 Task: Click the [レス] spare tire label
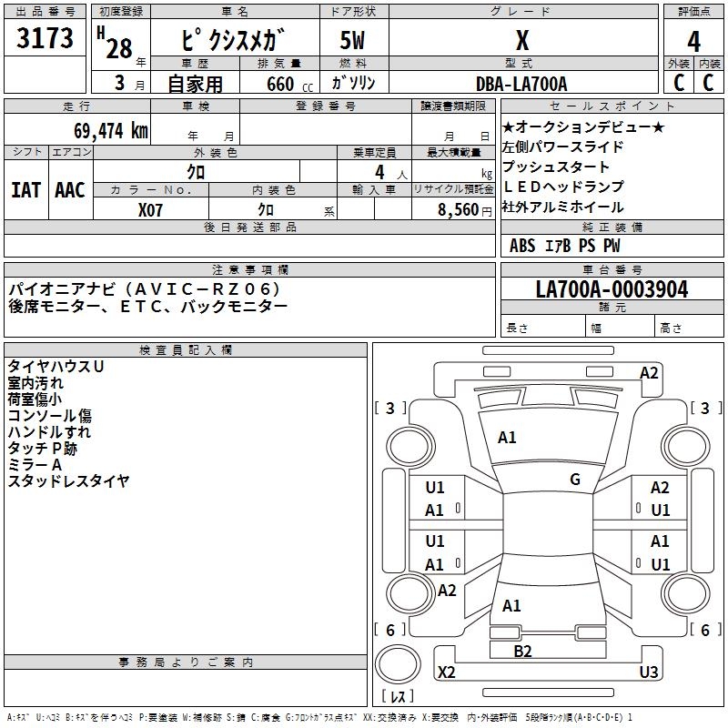click(x=398, y=696)
